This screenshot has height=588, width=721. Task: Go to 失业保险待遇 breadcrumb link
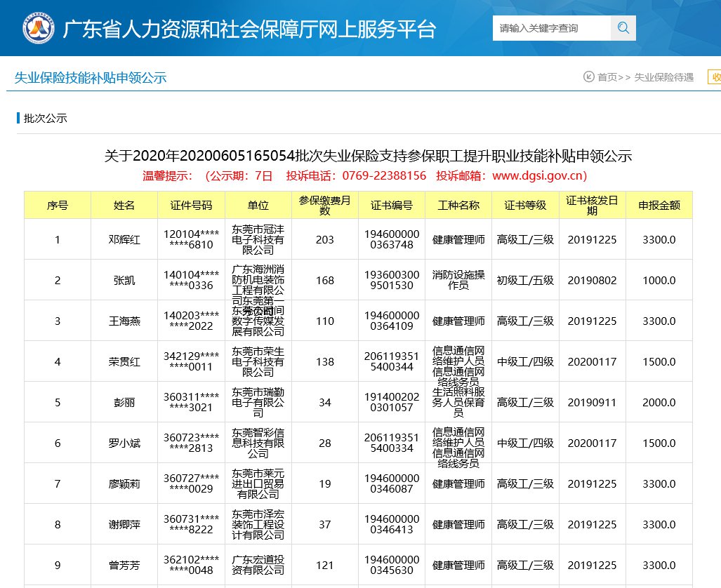(x=663, y=77)
